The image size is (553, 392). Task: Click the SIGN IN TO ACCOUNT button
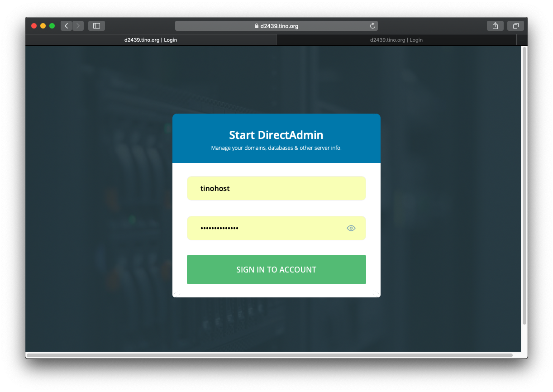coord(276,270)
